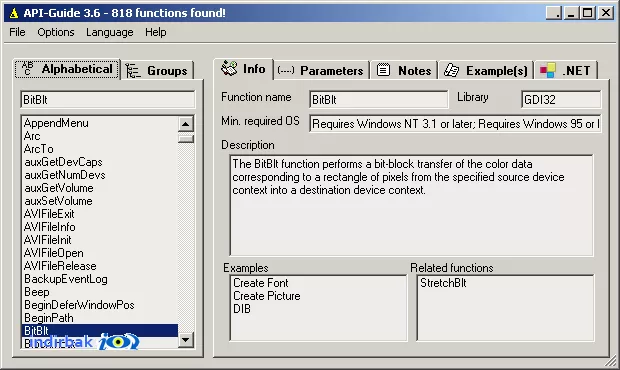Open the Language menu
This screenshot has width=620, height=370.
point(110,32)
